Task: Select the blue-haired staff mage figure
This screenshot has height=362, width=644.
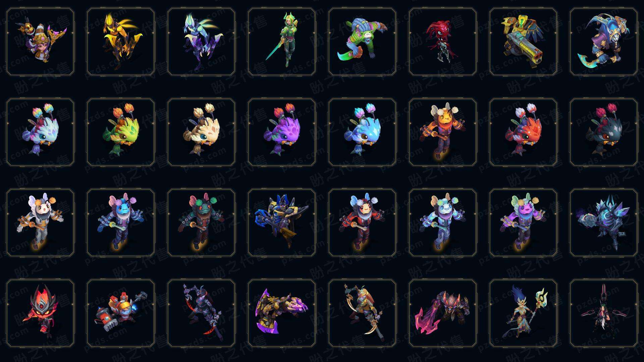Action: (523, 313)
